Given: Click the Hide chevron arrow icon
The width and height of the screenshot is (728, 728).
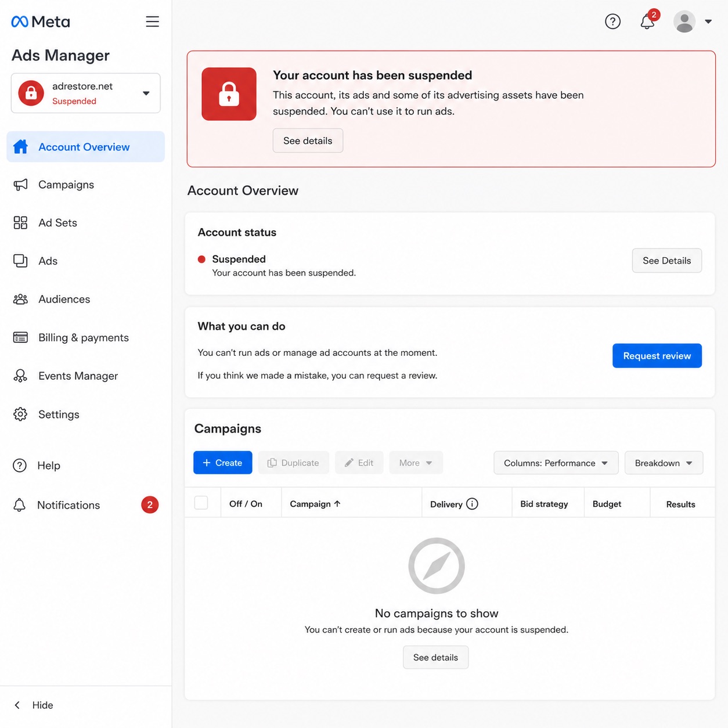Looking at the screenshot, I should [x=17, y=705].
